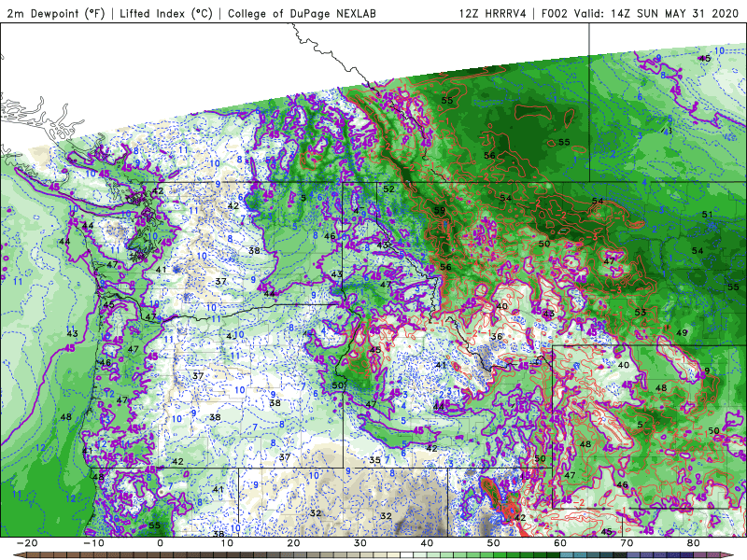Image resolution: width=747 pixels, height=560 pixels.
Task: Click the "80" colorbar scale label
Action: 694,543
